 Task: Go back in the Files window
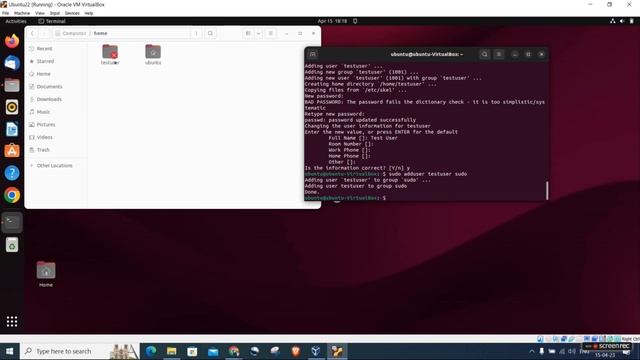coord(32,33)
